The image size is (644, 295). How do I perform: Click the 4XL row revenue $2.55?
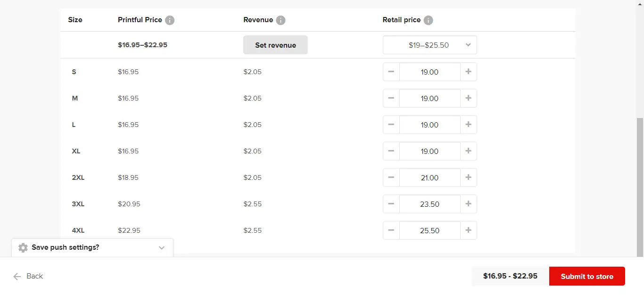[x=252, y=230]
